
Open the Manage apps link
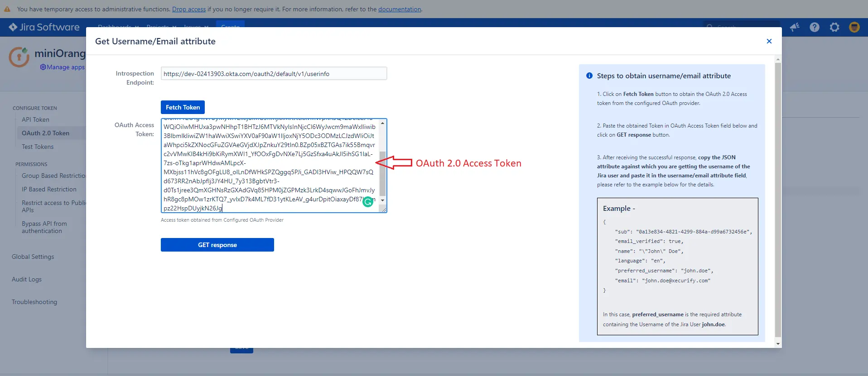pos(63,67)
